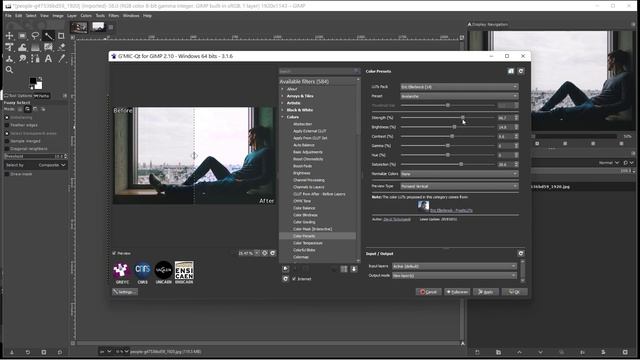This screenshot has height=360, width=640.
Task: Select the Gradient tool in the toolbox
Action: [35, 47]
